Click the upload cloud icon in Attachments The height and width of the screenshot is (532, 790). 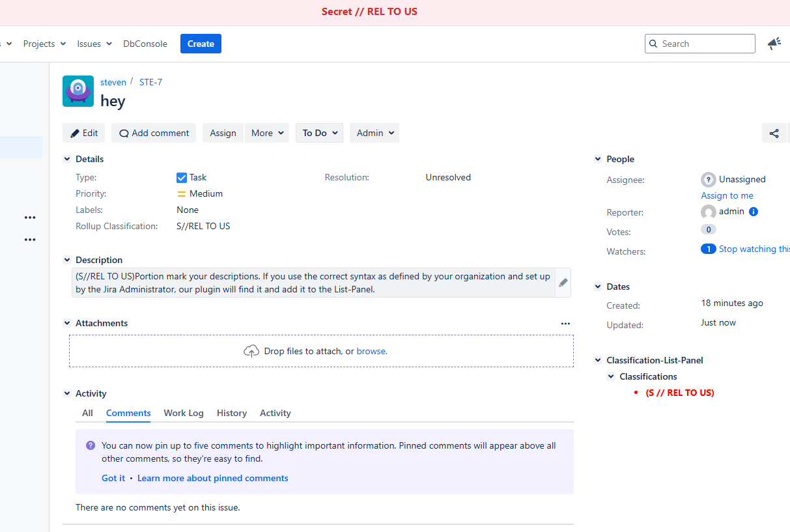[x=251, y=351]
